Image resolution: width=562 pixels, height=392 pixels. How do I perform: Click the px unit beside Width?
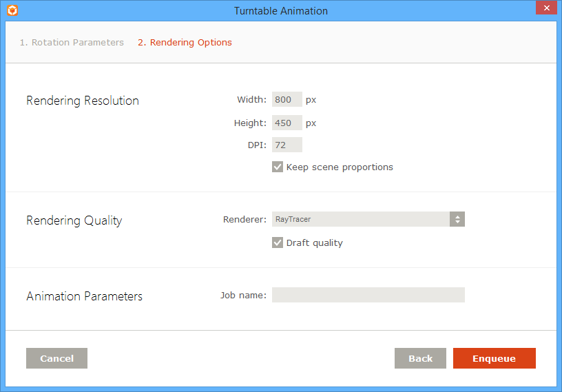pyautogui.click(x=311, y=100)
